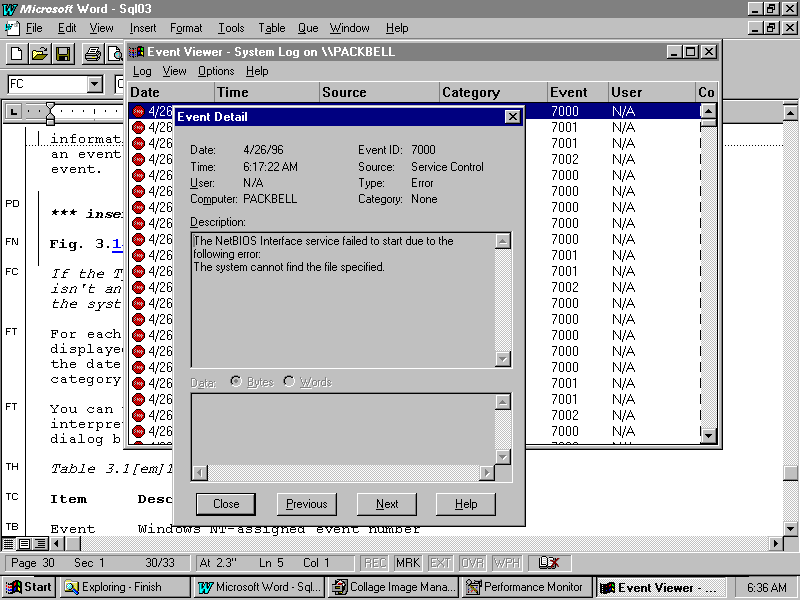The image size is (800, 600).
Task: Click the Print icon in Word toolbar
Action: 92,54
